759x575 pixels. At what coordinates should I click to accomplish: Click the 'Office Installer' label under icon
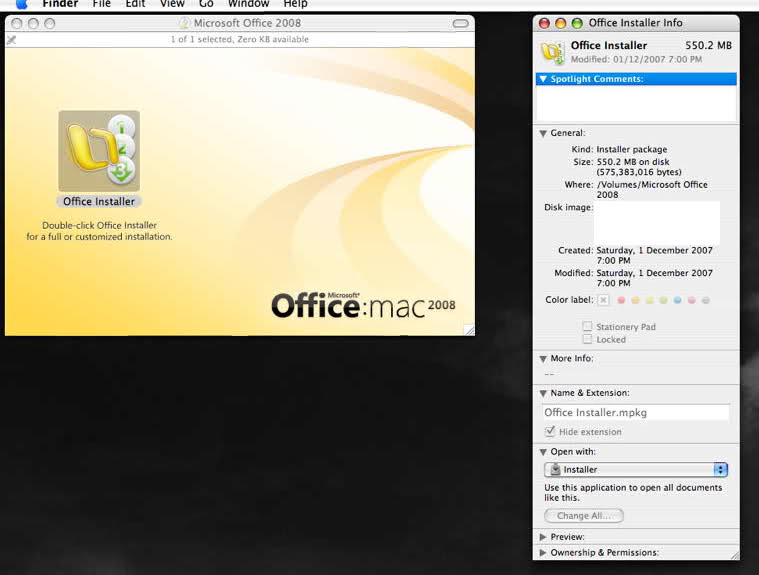[x=99, y=202]
